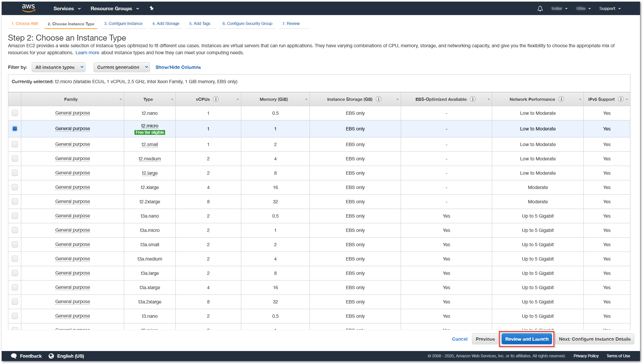Image resolution: width=643 pixels, height=364 pixels.
Task: Open the Network Performance column sort arrow
Action: (x=580, y=99)
